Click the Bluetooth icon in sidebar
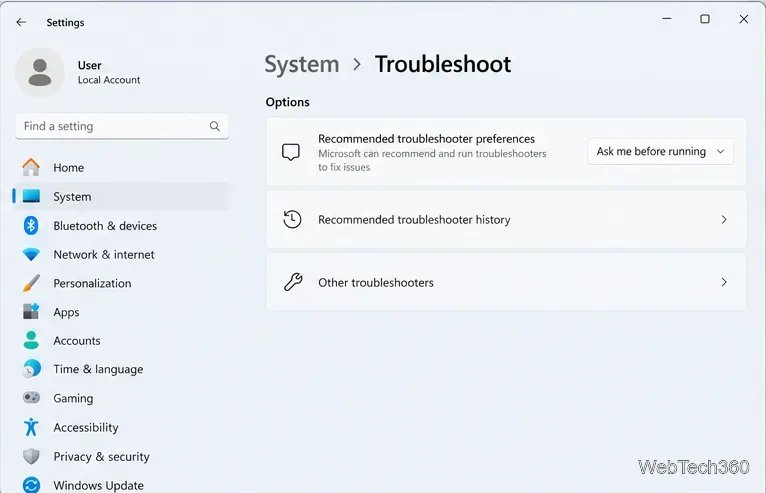 tap(31, 225)
